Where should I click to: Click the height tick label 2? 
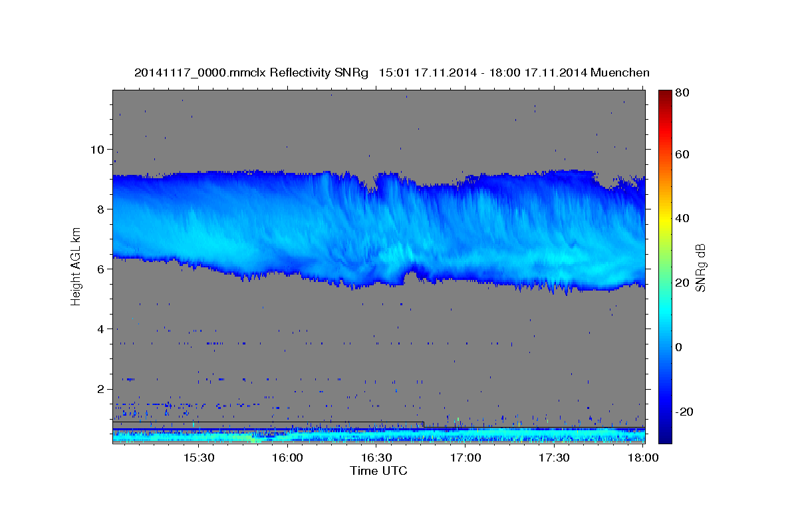click(x=100, y=389)
